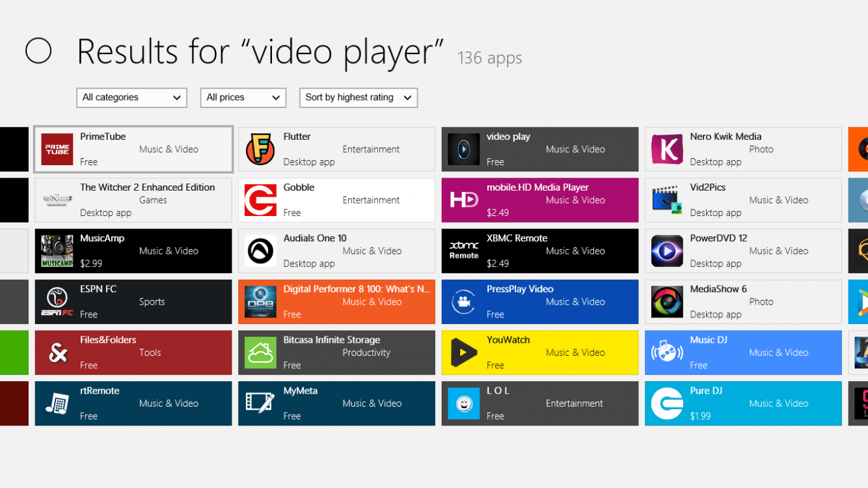Click the Sports label on ESPN FC
Image resolution: width=868 pixels, height=488 pixels.
tap(152, 302)
